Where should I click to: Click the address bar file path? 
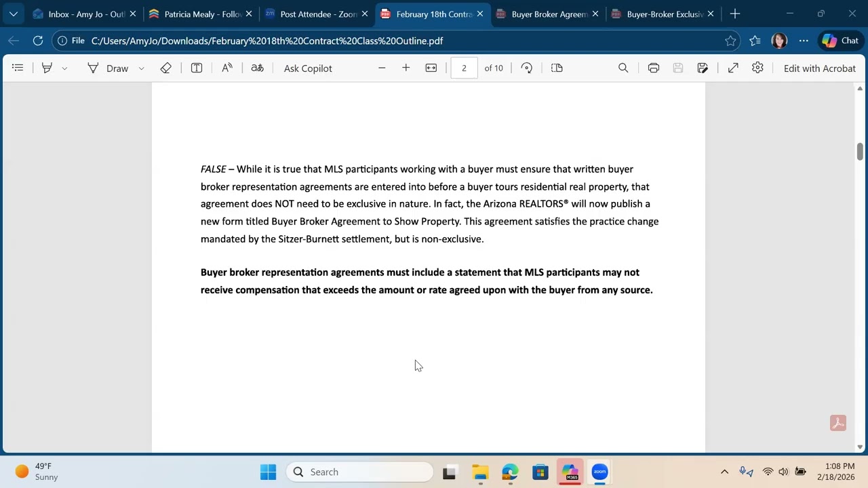pyautogui.click(x=267, y=41)
